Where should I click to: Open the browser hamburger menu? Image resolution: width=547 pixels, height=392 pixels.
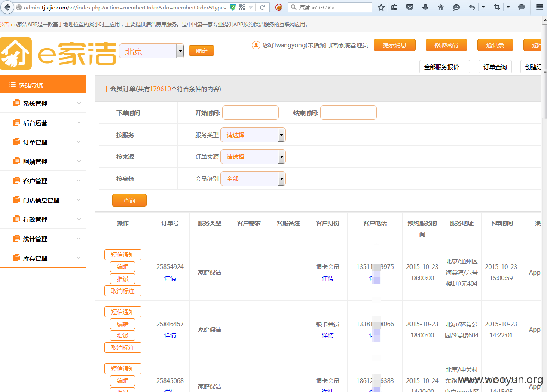(x=540, y=7)
